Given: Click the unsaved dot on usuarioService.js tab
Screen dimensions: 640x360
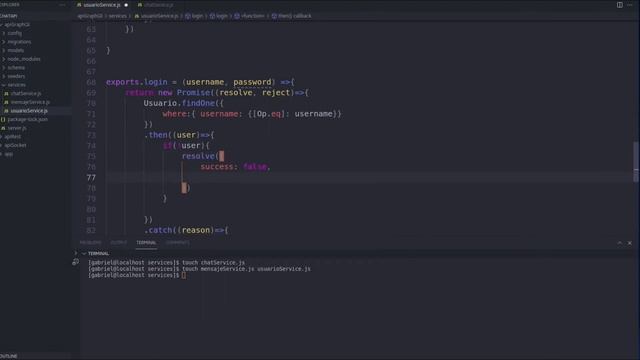Looking at the screenshot, I should [x=126, y=5].
